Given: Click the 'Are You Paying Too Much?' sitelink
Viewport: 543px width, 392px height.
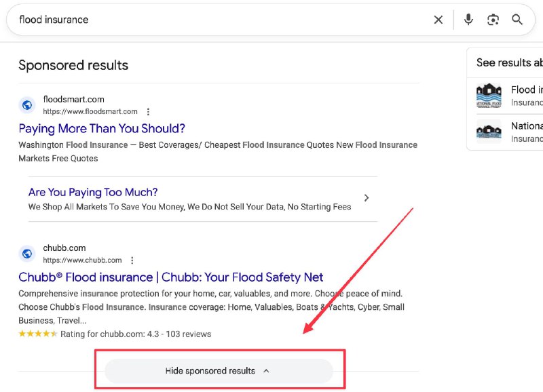Looking at the screenshot, I should coord(92,192).
